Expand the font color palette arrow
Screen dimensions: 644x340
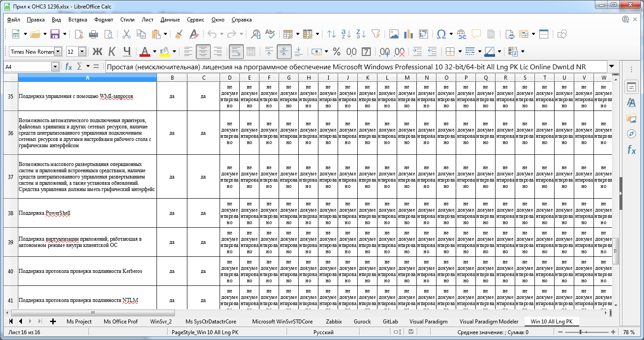tap(154, 51)
